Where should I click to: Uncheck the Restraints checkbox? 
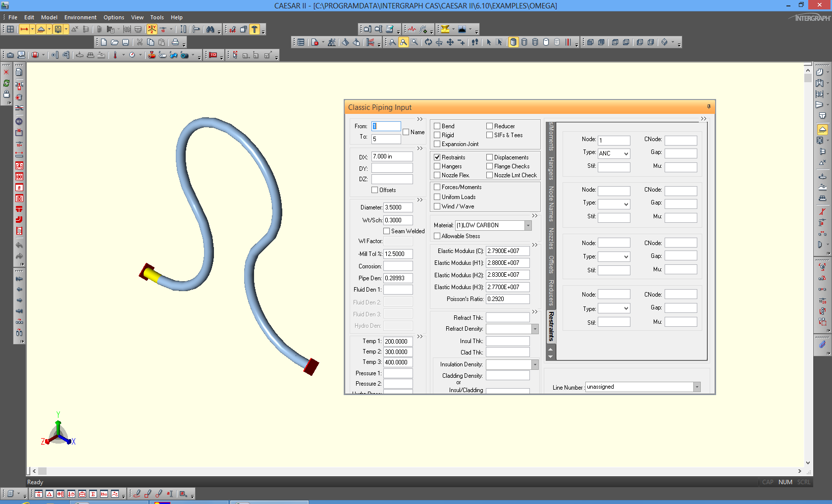point(437,157)
